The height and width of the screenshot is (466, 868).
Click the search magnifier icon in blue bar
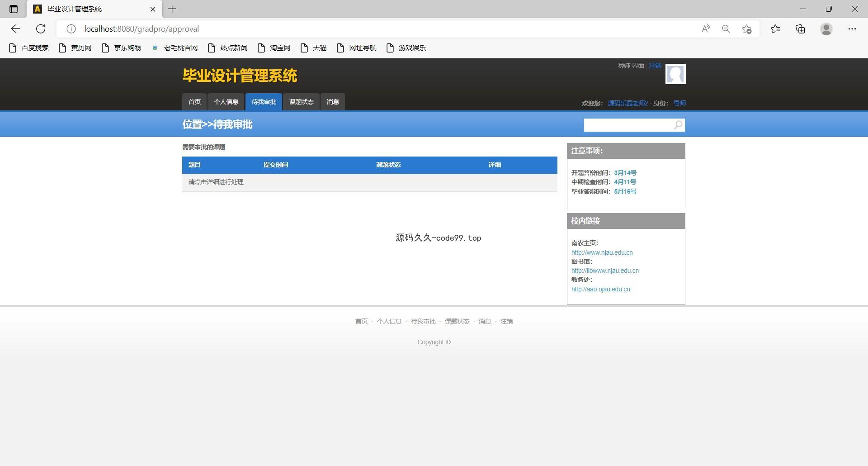pos(678,125)
